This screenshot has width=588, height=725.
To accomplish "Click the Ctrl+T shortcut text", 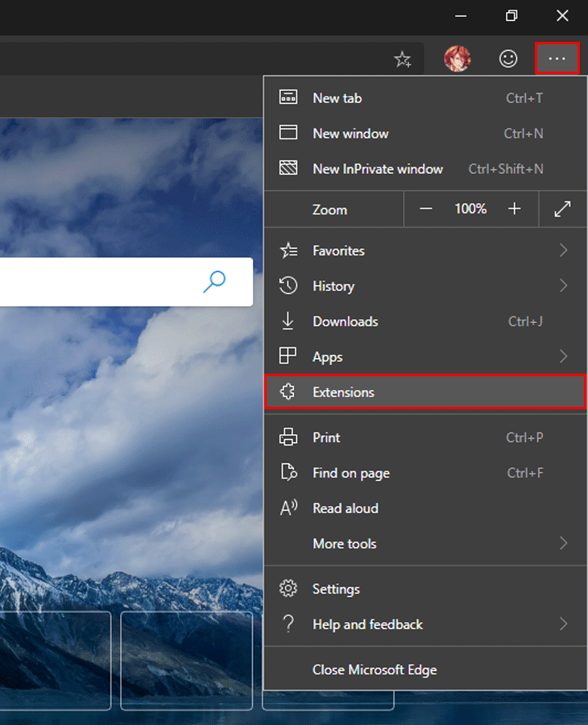I will point(524,98).
